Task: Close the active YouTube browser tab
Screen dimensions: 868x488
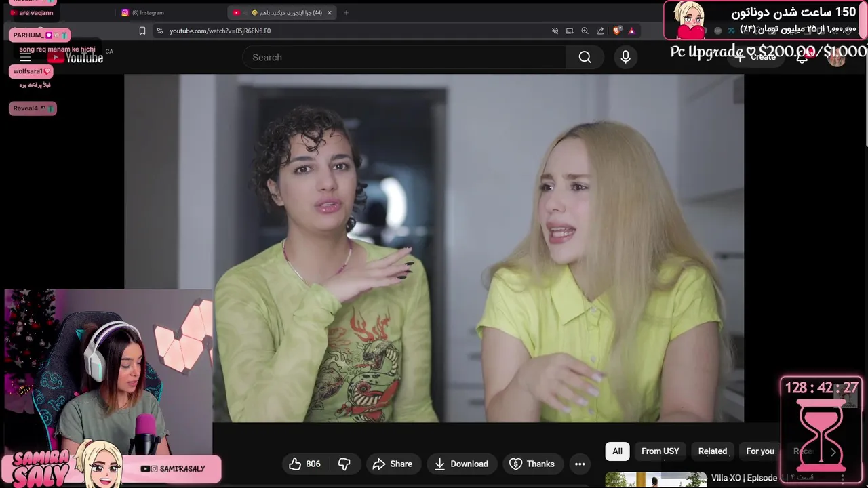Action: 330,12
